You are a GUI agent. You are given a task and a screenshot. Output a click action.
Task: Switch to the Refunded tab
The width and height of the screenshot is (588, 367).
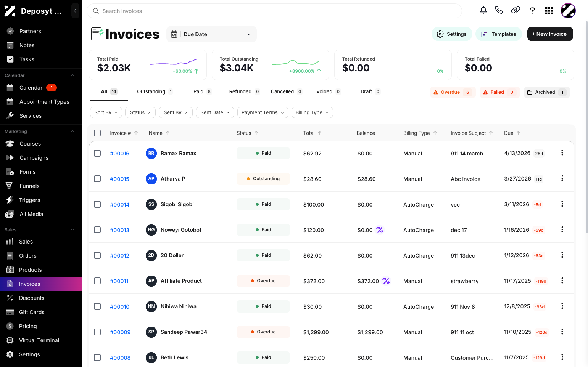[x=244, y=91]
